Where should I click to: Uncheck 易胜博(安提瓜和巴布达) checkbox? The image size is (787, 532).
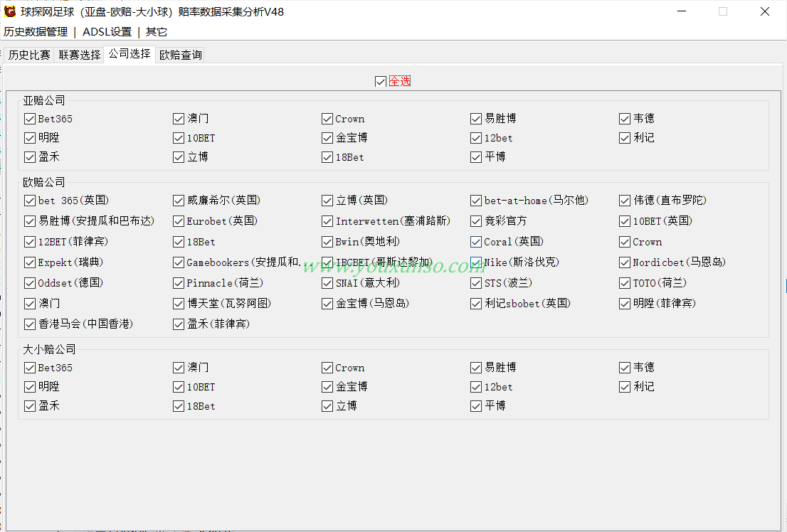30,221
